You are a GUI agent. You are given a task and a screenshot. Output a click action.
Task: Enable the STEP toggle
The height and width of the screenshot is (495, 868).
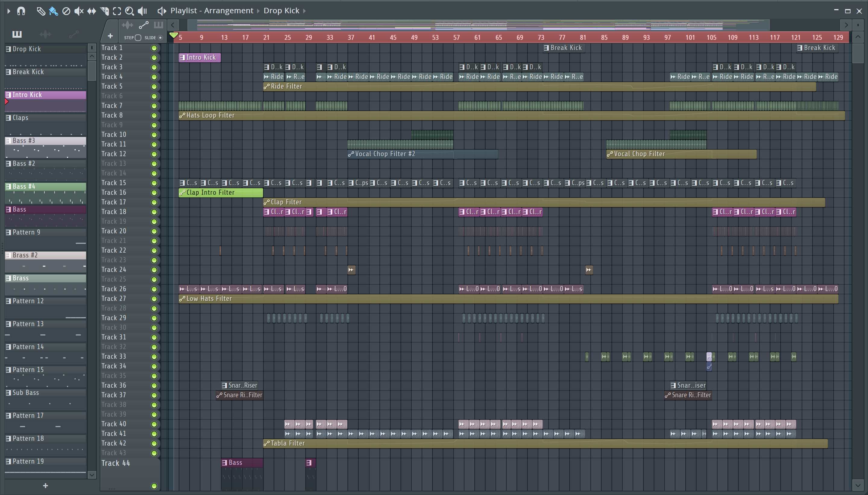[138, 38]
